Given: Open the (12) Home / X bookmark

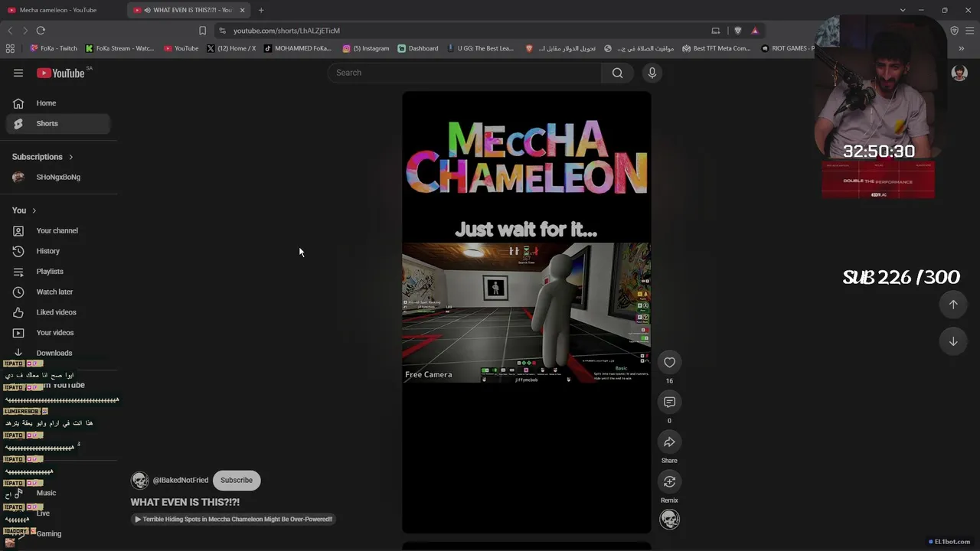Looking at the screenshot, I should pos(231,48).
